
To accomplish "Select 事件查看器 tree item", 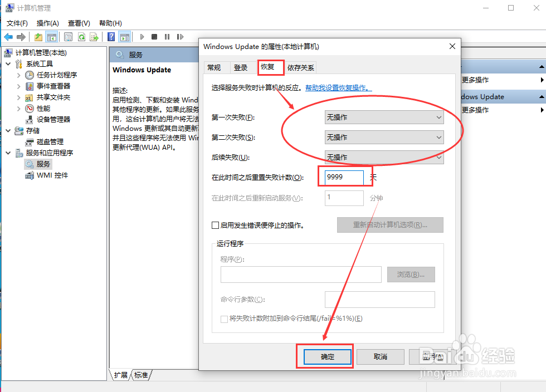I will [53, 86].
